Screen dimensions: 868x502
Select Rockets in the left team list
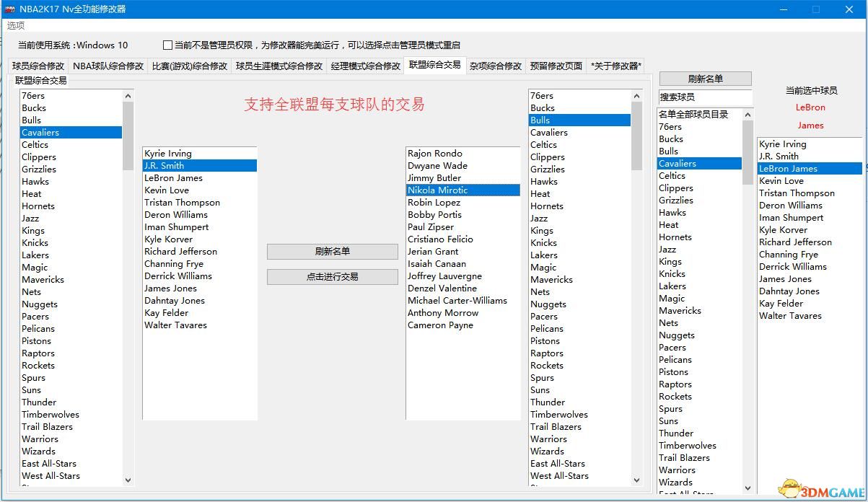tap(71, 366)
